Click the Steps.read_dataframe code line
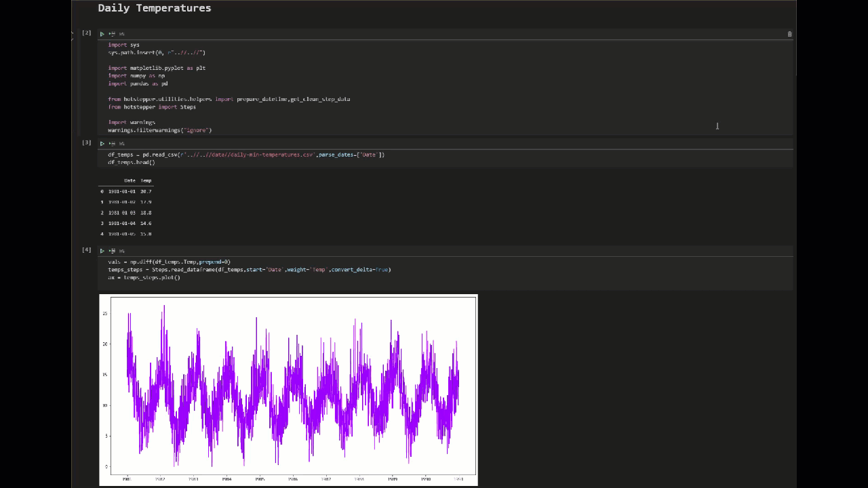868x488 pixels. click(250, 270)
